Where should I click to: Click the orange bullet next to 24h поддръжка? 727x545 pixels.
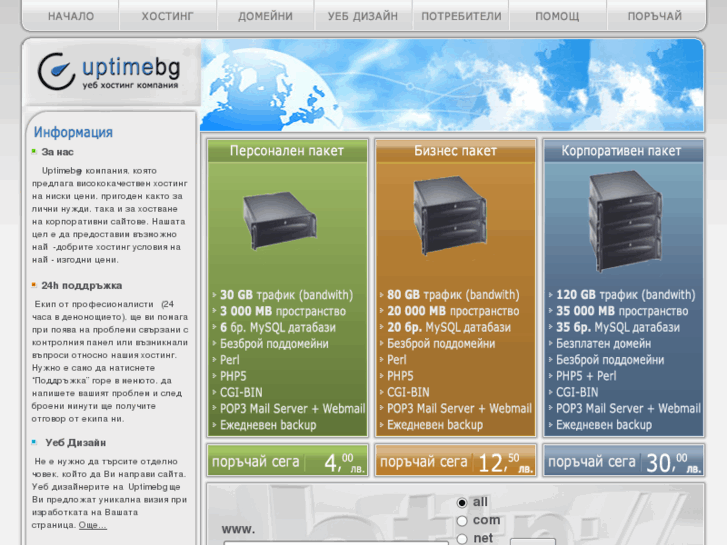34,285
